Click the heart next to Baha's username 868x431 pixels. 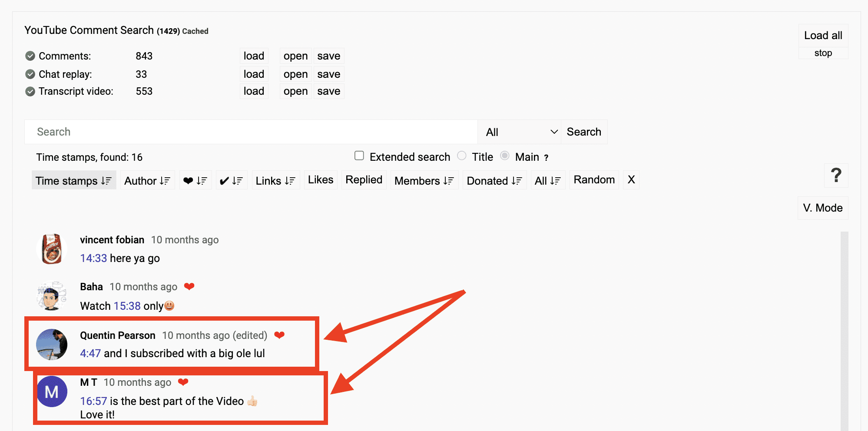click(x=189, y=286)
